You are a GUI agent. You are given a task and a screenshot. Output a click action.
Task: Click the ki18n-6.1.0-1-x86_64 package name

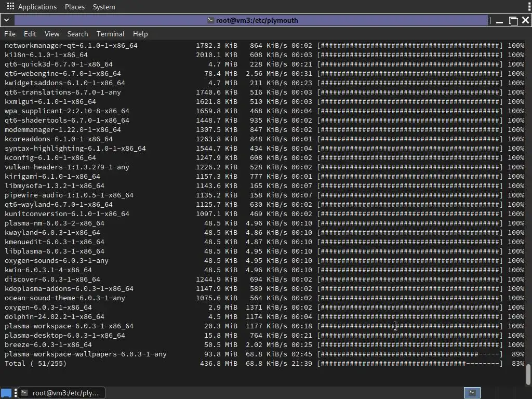click(x=46, y=55)
